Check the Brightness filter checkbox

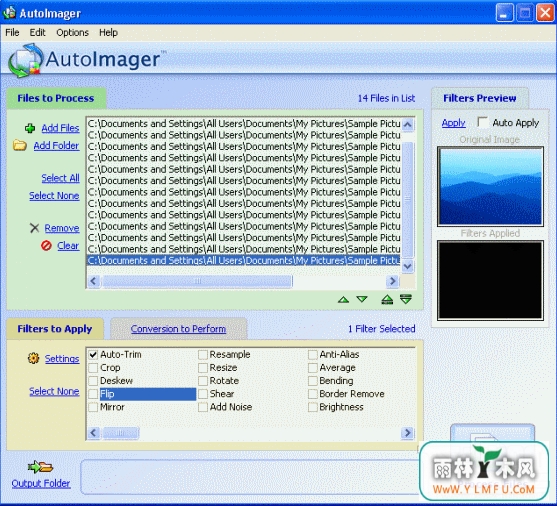point(313,407)
